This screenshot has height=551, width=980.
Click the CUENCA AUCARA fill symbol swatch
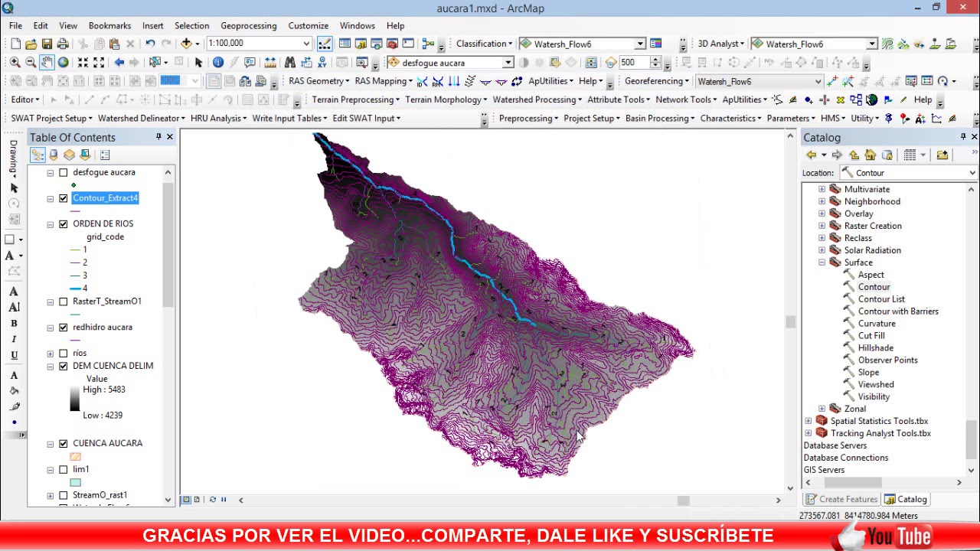(x=75, y=456)
